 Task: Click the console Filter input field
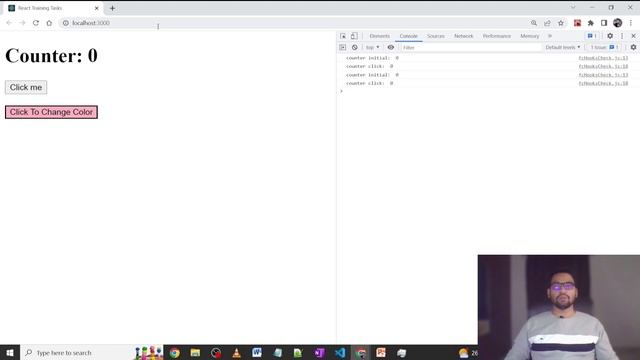470,47
